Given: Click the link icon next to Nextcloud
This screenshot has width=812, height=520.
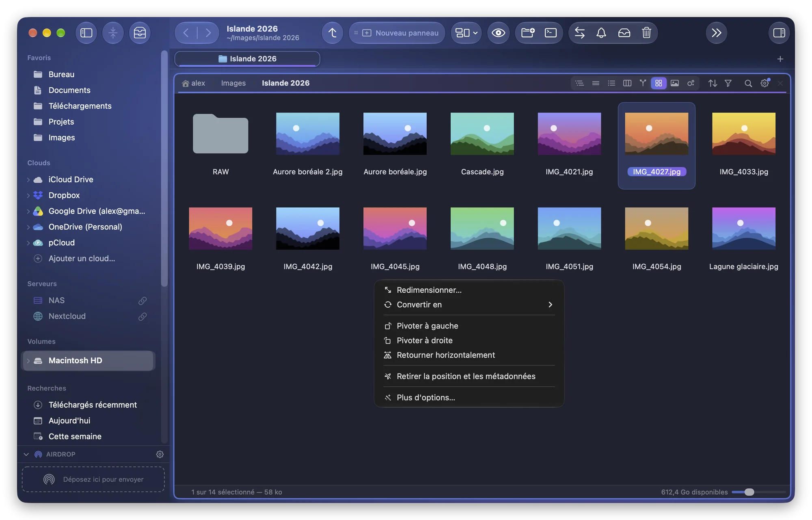Looking at the screenshot, I should (x=143, y=317).
